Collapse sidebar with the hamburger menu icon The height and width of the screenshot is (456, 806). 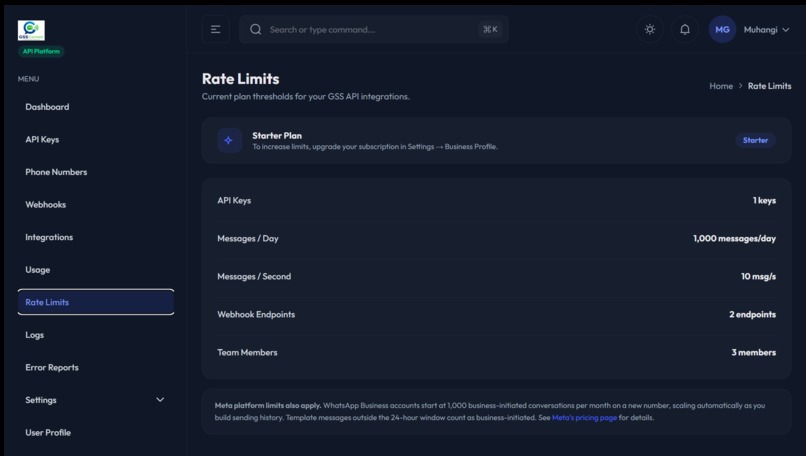pos(215,29)
